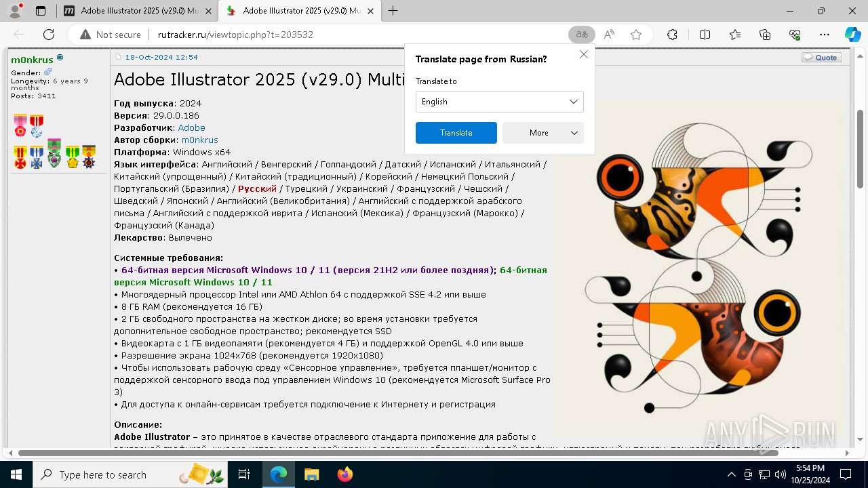Open File Explorer from the taskbar
868x488 pixels.
coord(311,475)
